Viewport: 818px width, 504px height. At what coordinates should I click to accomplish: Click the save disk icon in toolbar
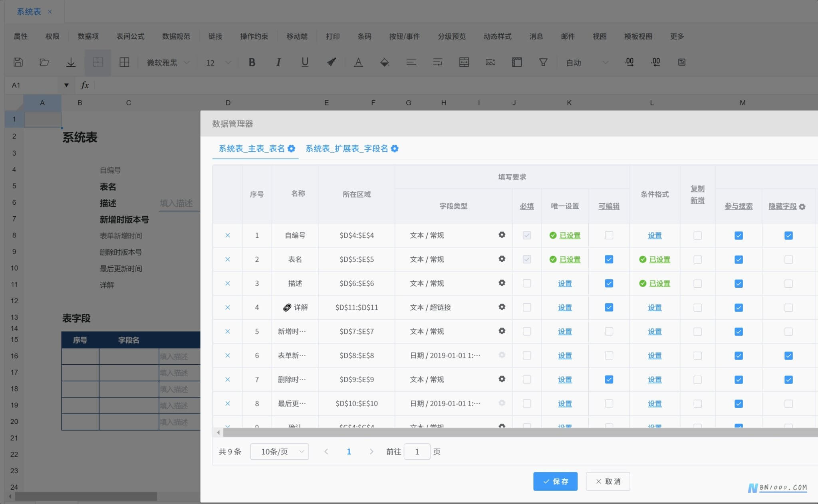[18, 62]
